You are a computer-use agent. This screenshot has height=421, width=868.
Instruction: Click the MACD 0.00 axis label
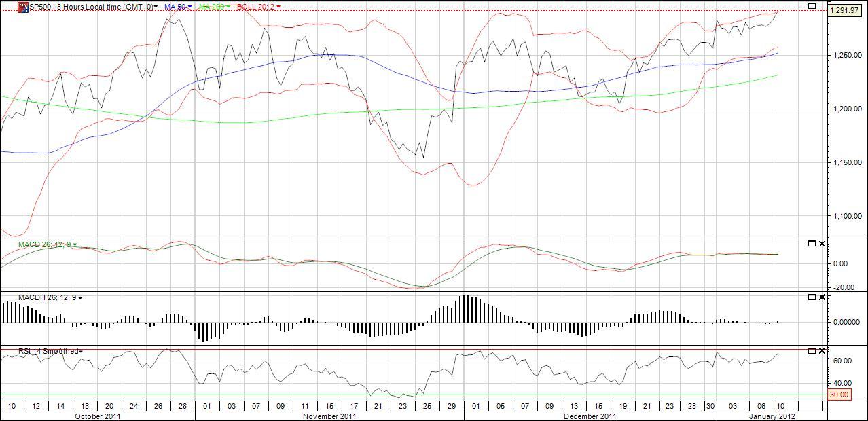point(842,263)
